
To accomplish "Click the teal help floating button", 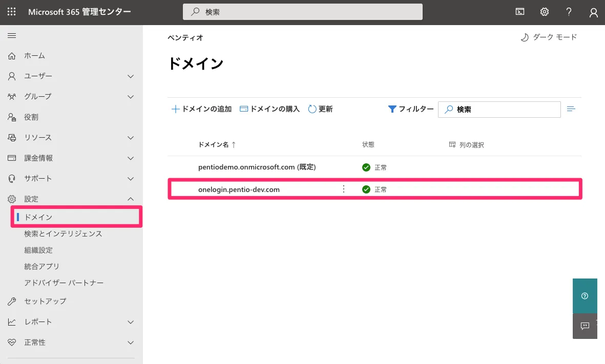I will pos(585,296).
